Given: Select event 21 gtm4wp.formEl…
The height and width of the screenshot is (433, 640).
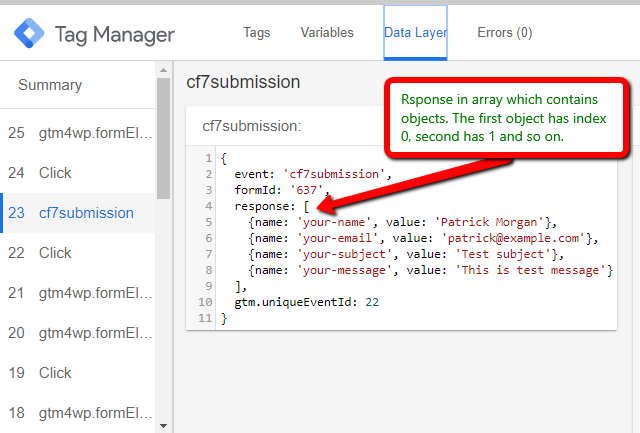Looking at the screenshot, I should [78, 293].
